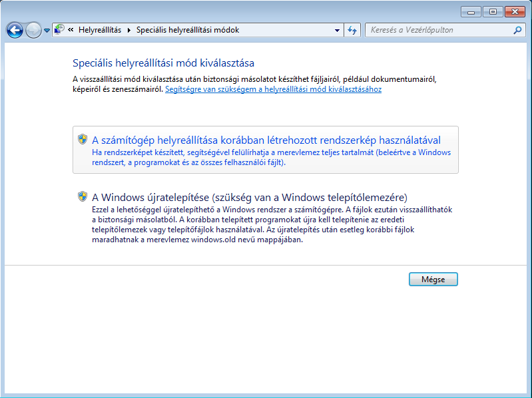Open the recent pages dropdown arrow
This screenshot has height=398, width=532.
pos(47,31)
